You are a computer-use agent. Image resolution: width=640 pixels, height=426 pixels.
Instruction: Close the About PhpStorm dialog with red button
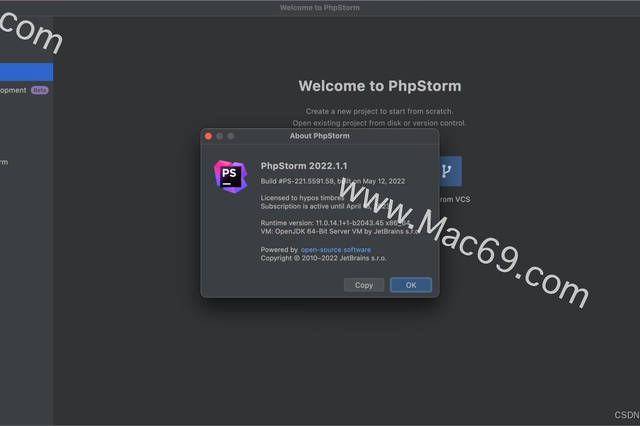coord(208,136)
